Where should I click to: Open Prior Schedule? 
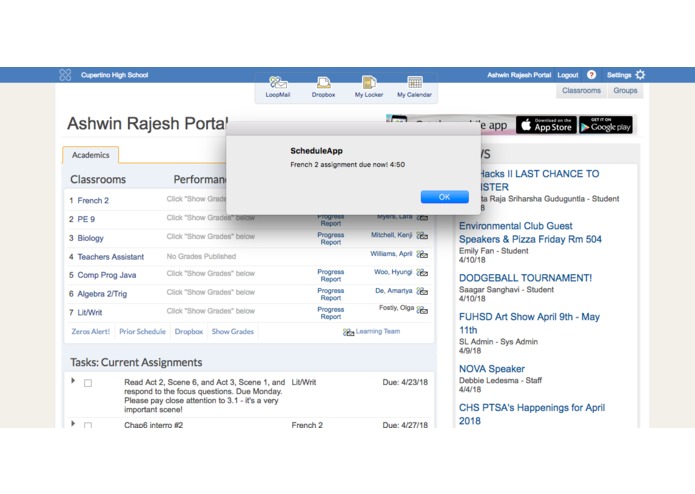click(x=142, y=331)
